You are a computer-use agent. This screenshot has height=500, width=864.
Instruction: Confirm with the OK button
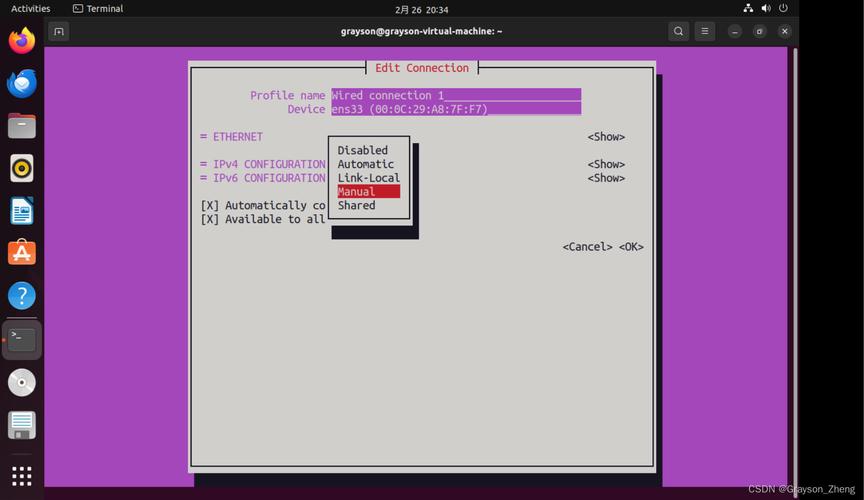631,247
